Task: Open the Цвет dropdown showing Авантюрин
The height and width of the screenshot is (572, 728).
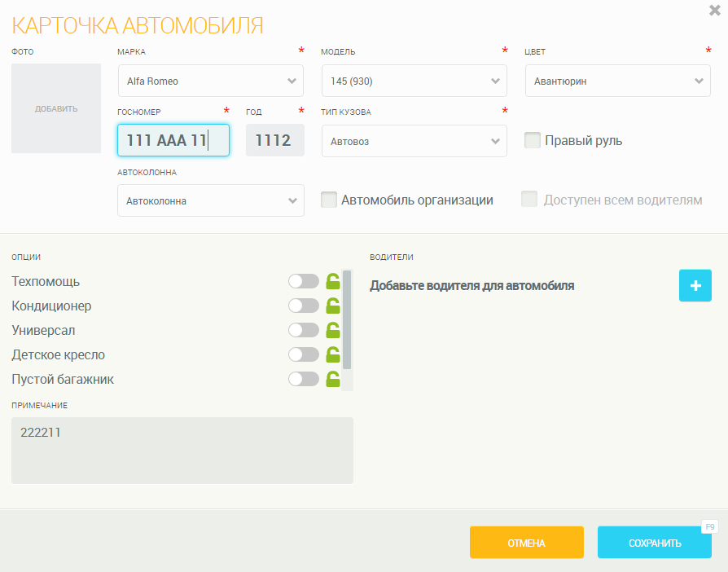Action: (617, 81)
